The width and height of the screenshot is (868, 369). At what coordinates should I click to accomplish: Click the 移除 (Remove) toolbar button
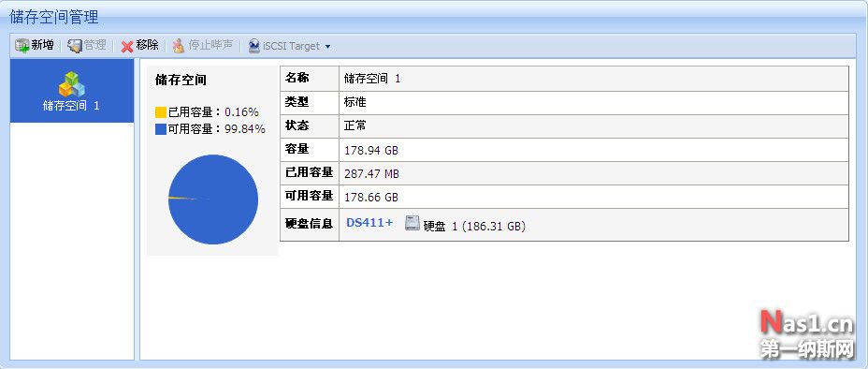139,46
